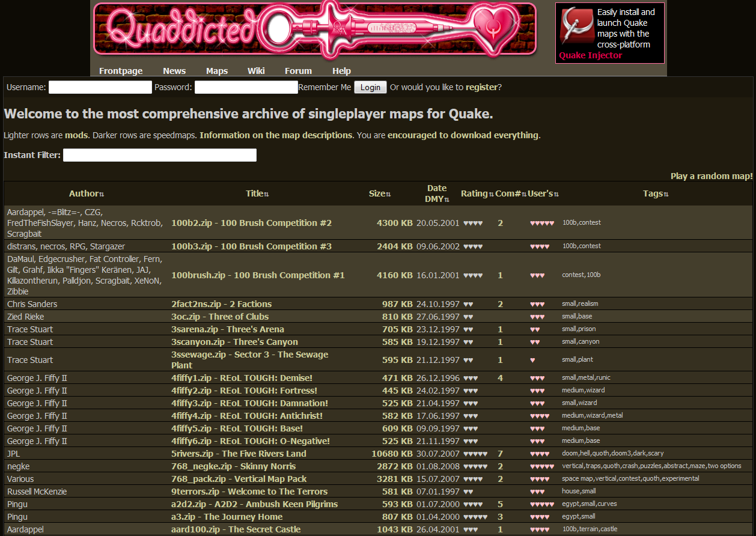The height and width of the screenshot is (536, 756).
Task: Click the Quaddicted logo banner
Action: point(315,29)
